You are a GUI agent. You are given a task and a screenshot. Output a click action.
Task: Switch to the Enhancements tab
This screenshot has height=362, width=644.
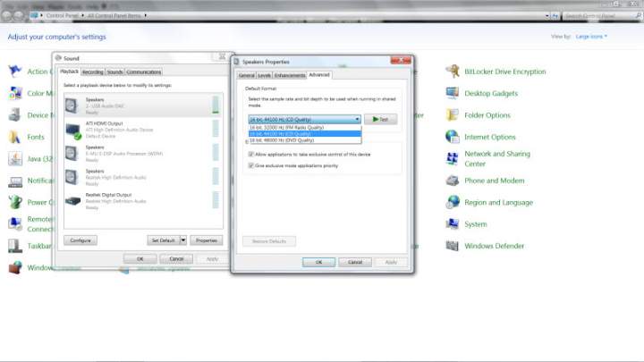point(290,75)
